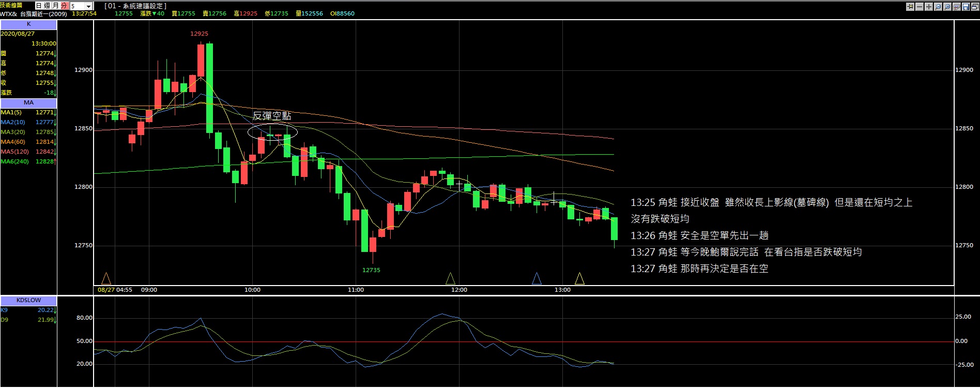Click the MA5(120) indicator row
The height and width of the screenshot is (388, 980).
28,152
